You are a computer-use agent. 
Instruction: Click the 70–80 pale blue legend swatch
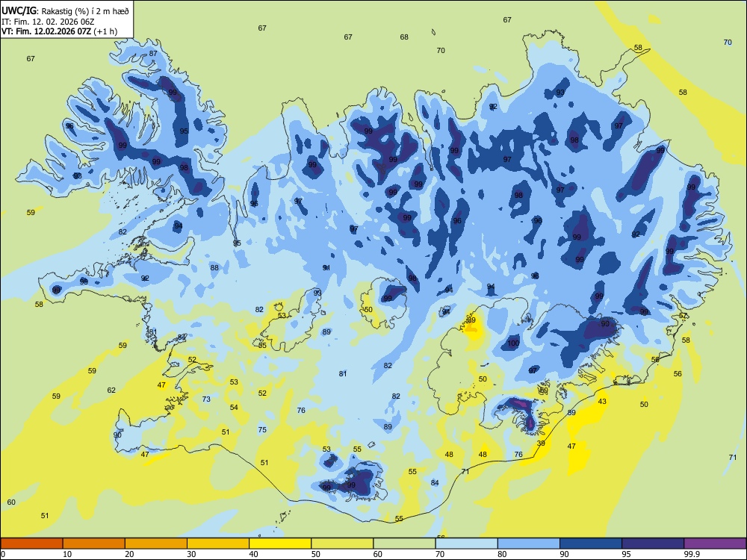[466, 544]
